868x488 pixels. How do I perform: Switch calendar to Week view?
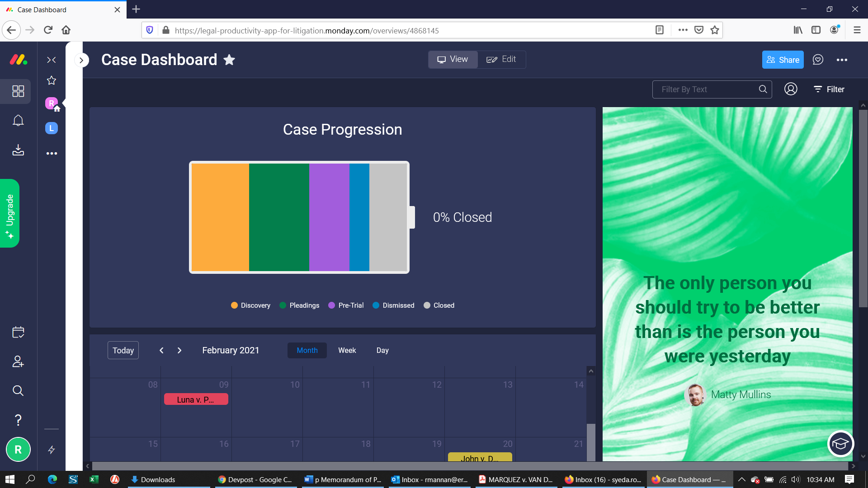347,350
